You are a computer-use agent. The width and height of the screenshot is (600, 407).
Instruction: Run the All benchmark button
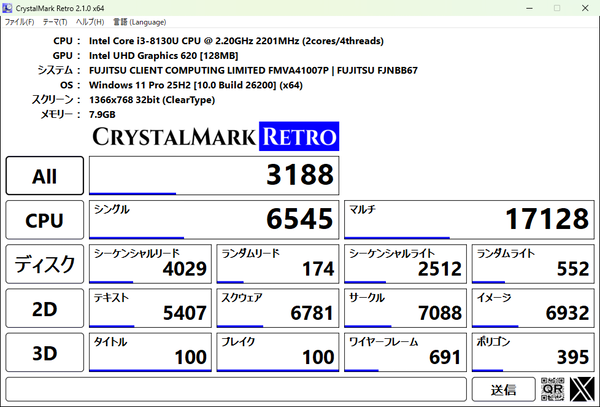45,176
